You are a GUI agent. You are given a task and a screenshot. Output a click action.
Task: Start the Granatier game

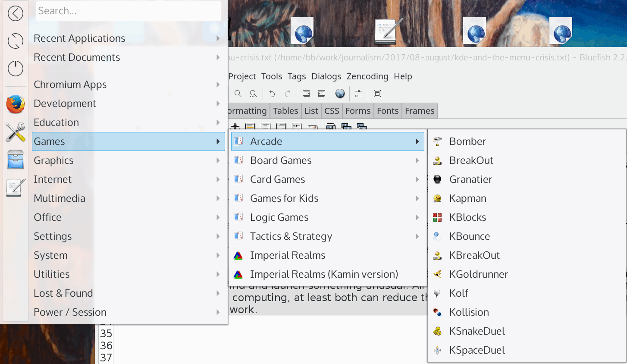click(527, 179)
